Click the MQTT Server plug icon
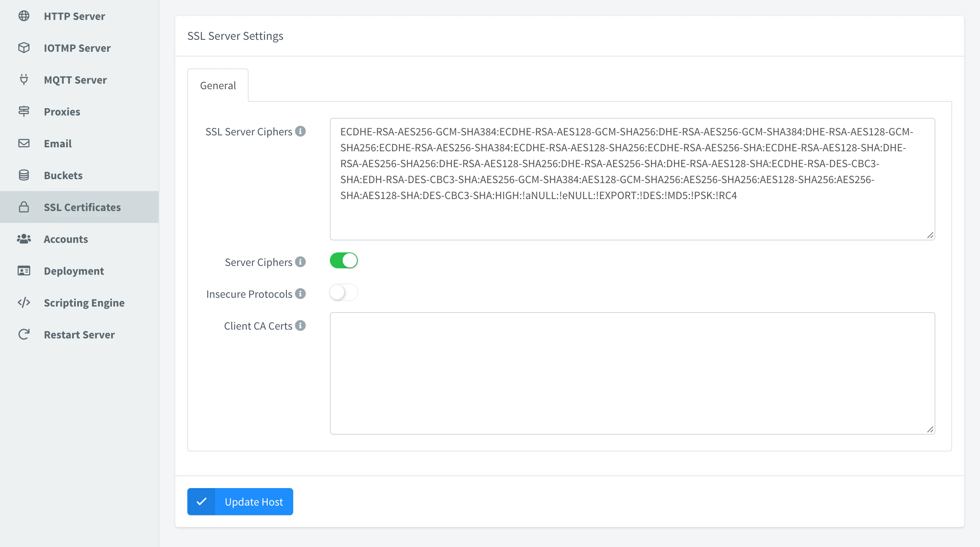Screen dimensions: 980x547 [24, 80]
